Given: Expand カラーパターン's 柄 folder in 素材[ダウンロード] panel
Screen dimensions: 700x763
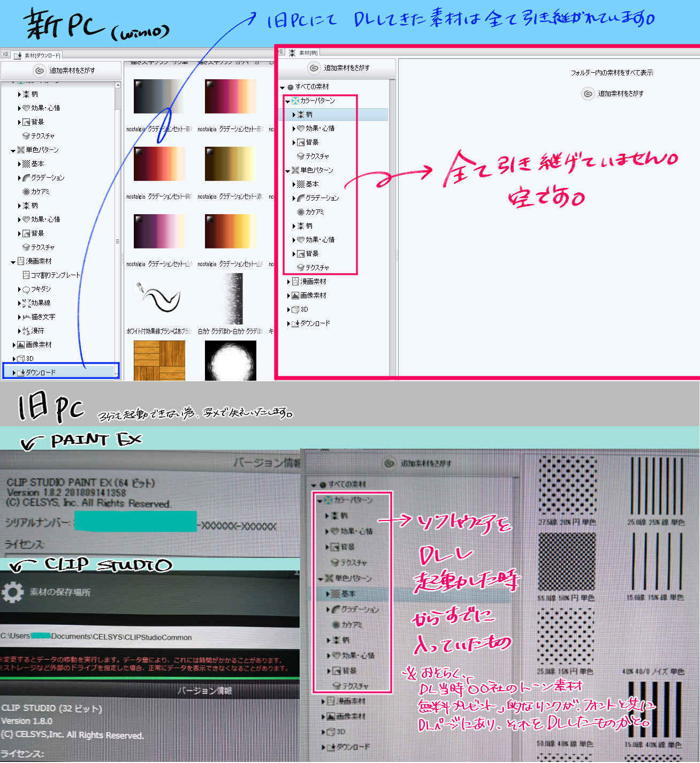Looking at the screenshot, I should 20,94.
